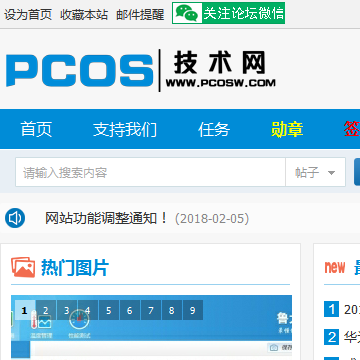Viewport: 360px width, 360px height.
Task: Click the announcement date (2018-02-05)
Action: point(212,219)
